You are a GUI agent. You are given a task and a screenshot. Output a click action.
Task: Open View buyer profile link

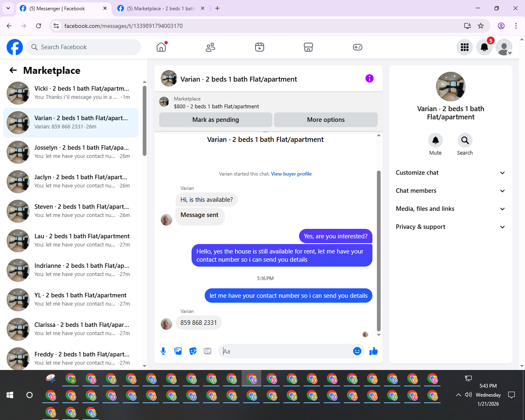[291, 174]
